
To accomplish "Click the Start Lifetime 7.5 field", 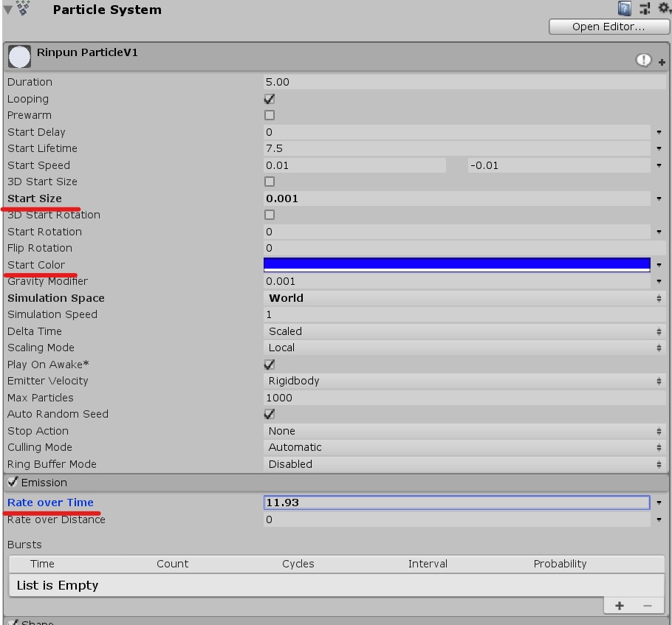I will coord(457,148).
